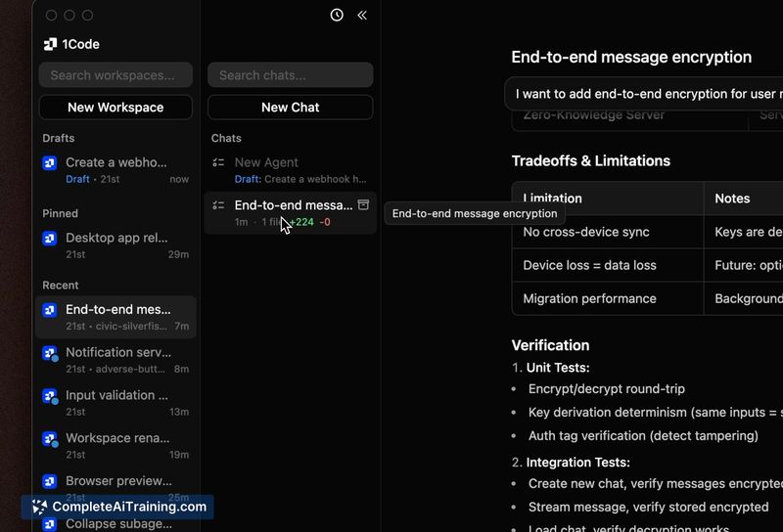Collapse the chats sidebar with double chevron

point(362,16)
